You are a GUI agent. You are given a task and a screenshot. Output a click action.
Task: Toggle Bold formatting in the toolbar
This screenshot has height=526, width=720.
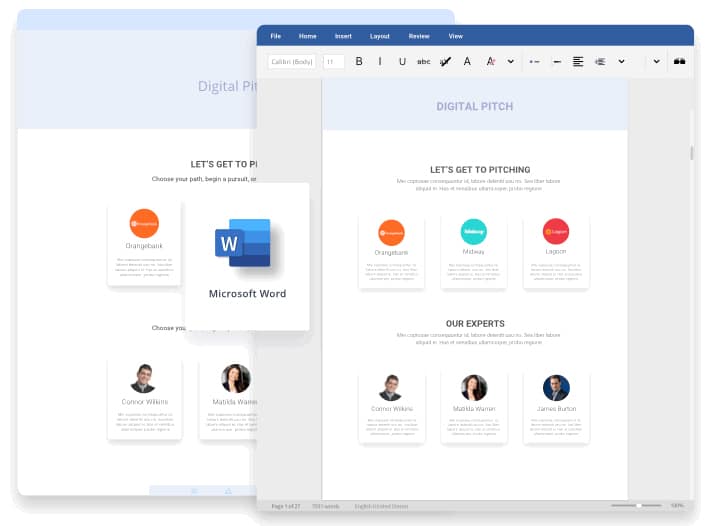point(359,62)
